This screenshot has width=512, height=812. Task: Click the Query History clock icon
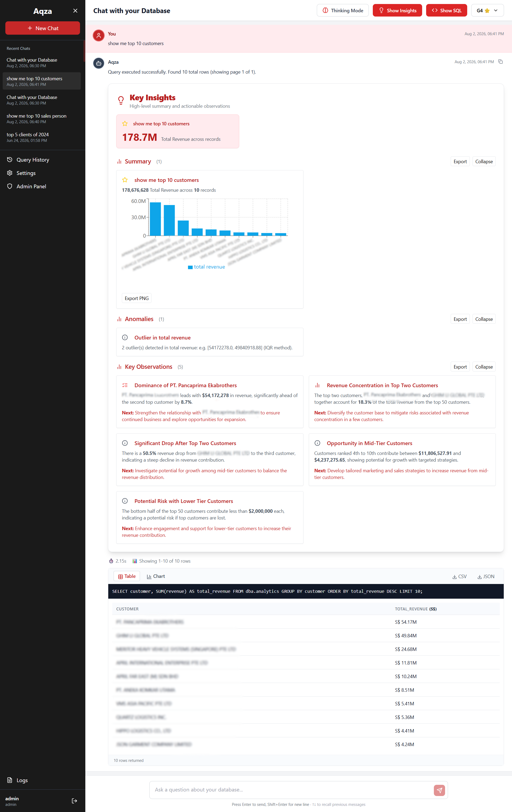point(10,159)
